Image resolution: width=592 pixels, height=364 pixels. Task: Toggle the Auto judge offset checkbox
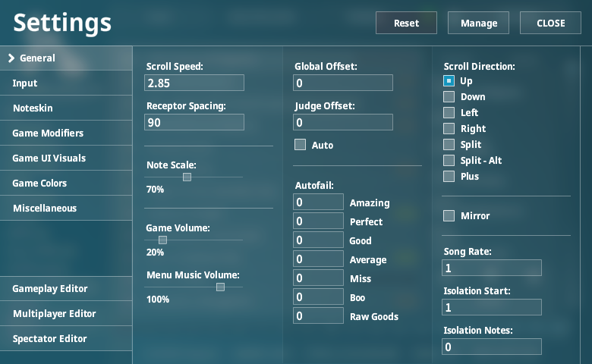301,145
